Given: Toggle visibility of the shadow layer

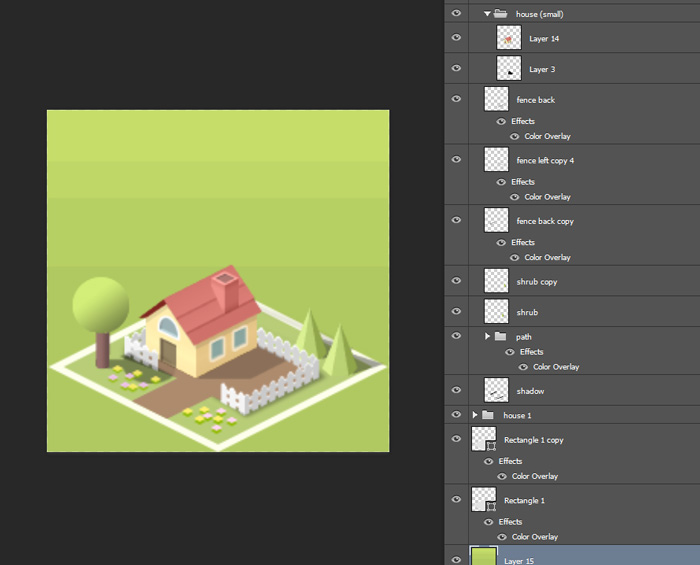Looking at the screenshot, I should 456,390.
